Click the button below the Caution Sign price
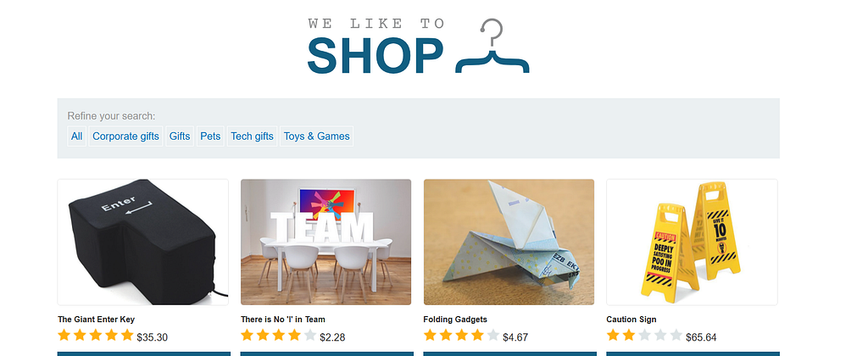 tap(693, 353)
